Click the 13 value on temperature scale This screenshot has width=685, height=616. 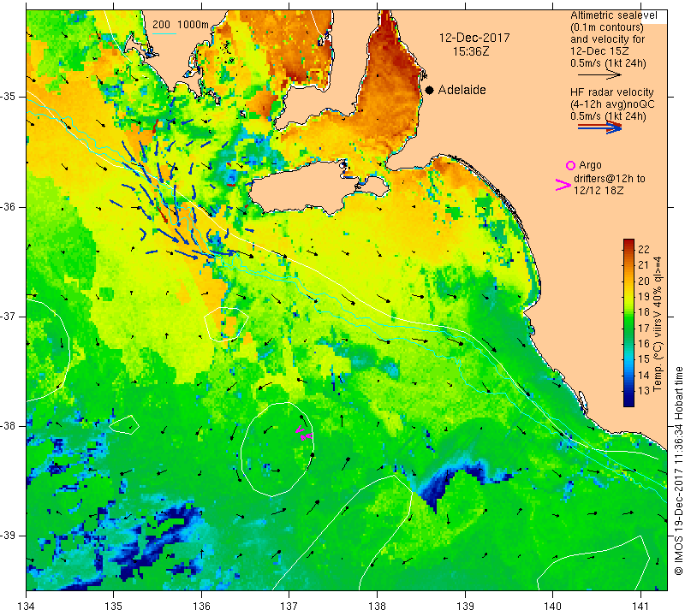pos(644,391)
